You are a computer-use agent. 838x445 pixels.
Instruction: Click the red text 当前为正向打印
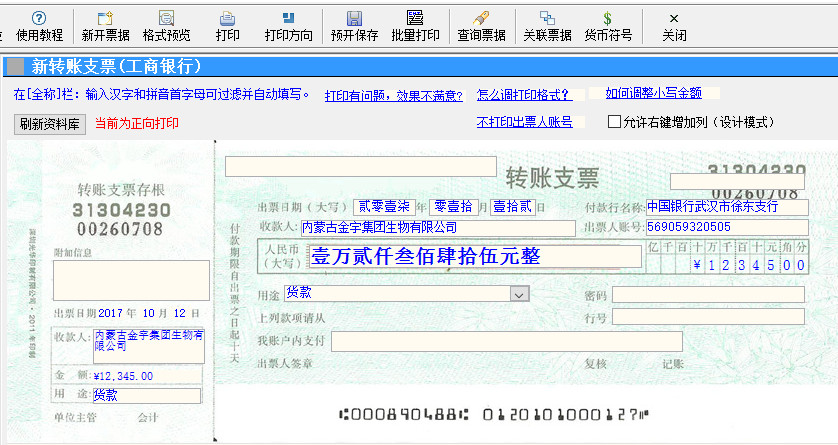click(x=137, y=123)
